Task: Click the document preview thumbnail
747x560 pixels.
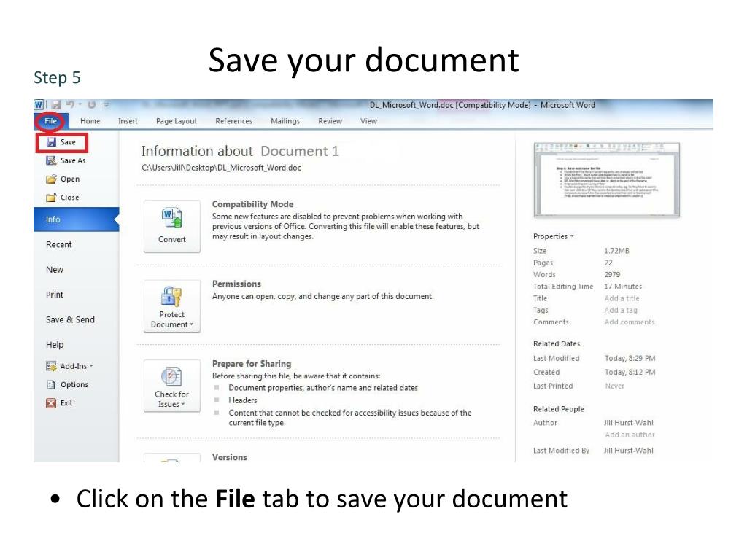Action: 606,180
